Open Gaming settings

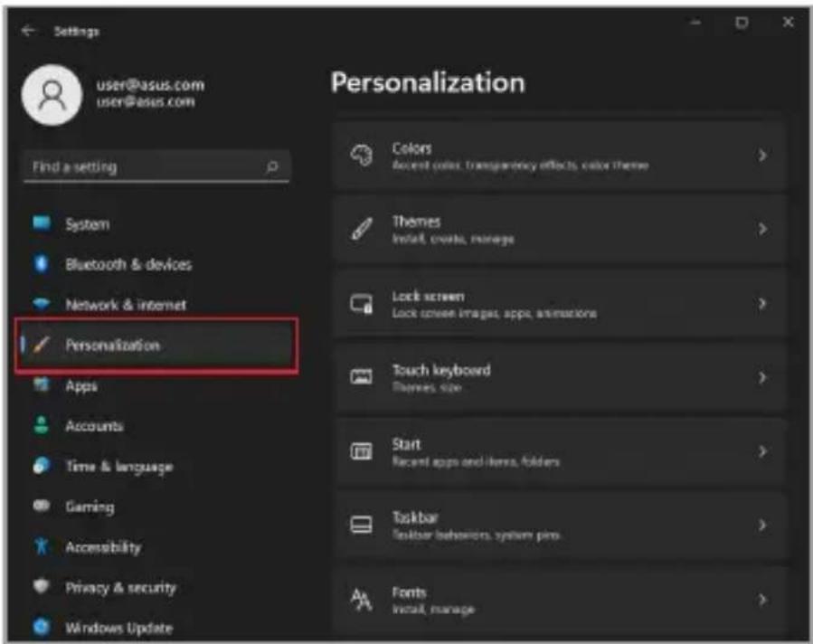pyautogui.click(x=90, y=507)
